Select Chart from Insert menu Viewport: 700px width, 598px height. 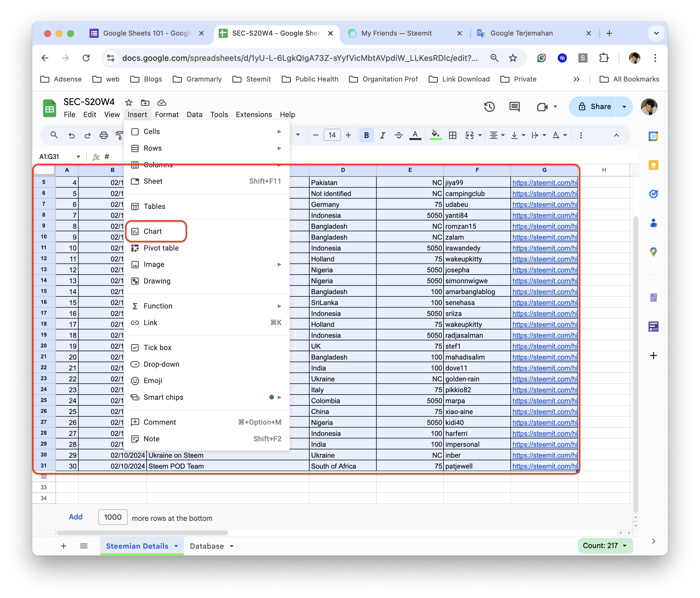(x=153, y=232)
